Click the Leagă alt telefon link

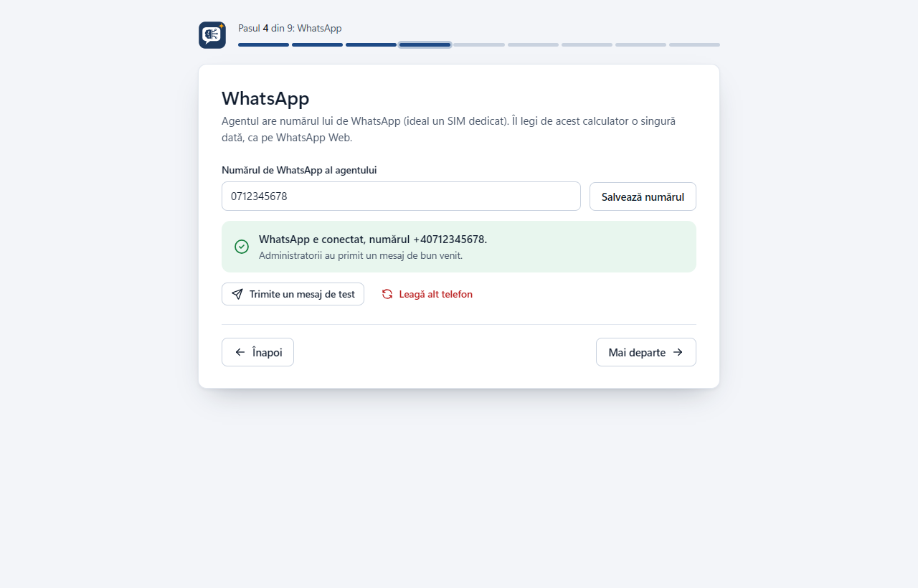[427, 294]
